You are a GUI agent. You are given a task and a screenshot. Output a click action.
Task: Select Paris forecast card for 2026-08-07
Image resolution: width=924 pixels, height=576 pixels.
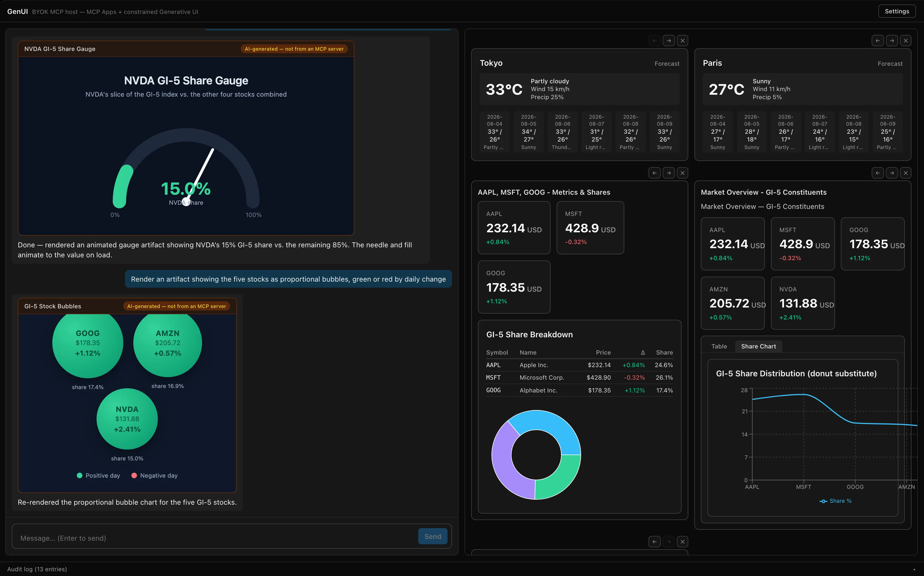click(820, 132)
